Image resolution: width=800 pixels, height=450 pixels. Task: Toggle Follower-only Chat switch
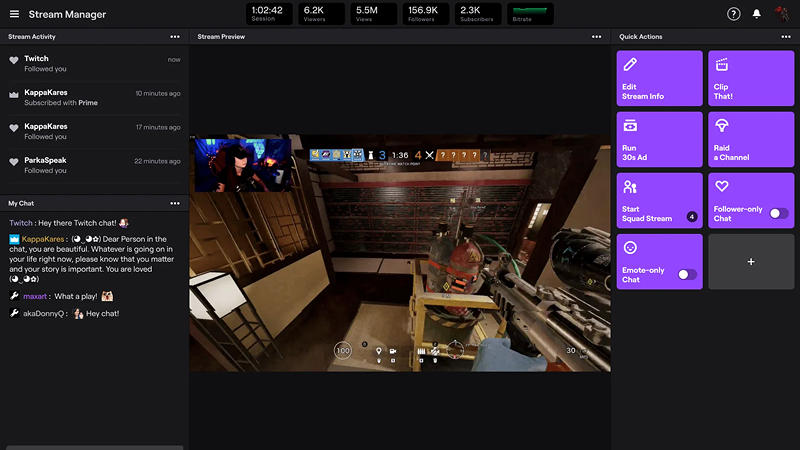pos(779,214)
